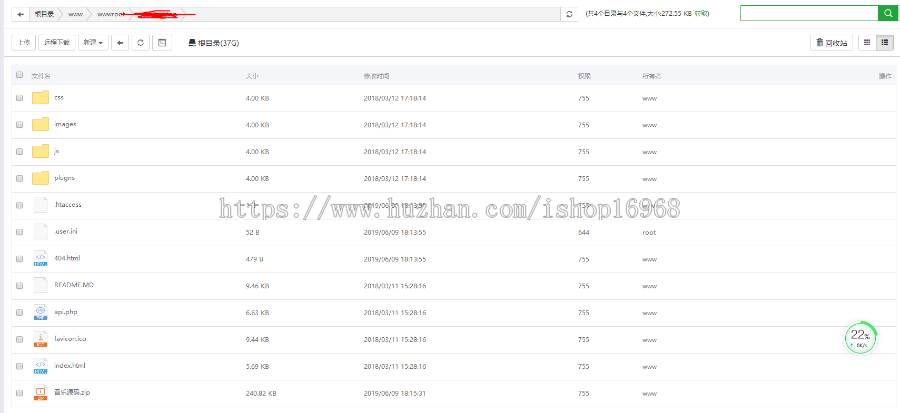The image size is (900, 413).
Task: Click the 6.63 KB size value
Action: [x=257, y=313]
